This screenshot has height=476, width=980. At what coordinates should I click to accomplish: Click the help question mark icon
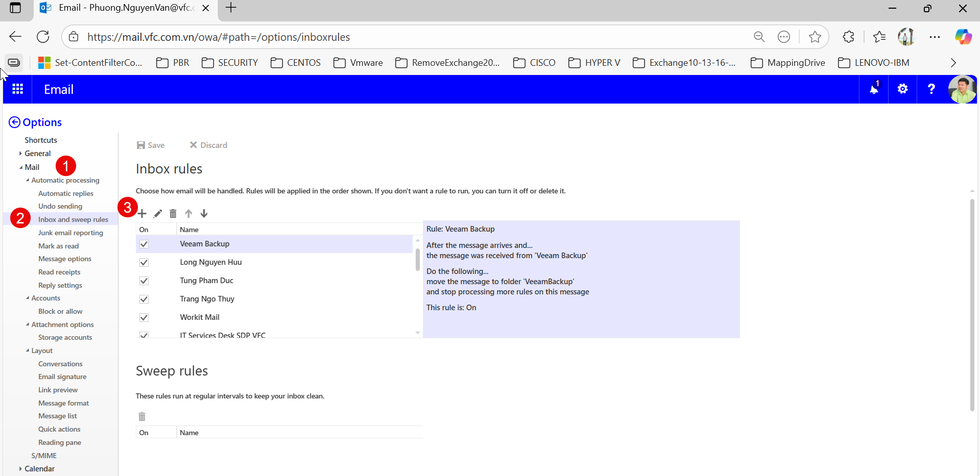(x=931, y=89)
